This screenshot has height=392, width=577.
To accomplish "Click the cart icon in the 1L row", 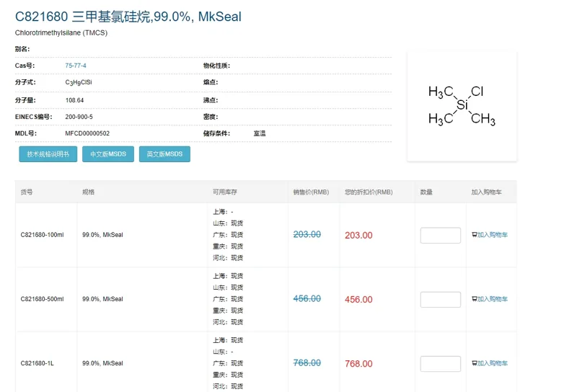I will click(x=475, y=363).
